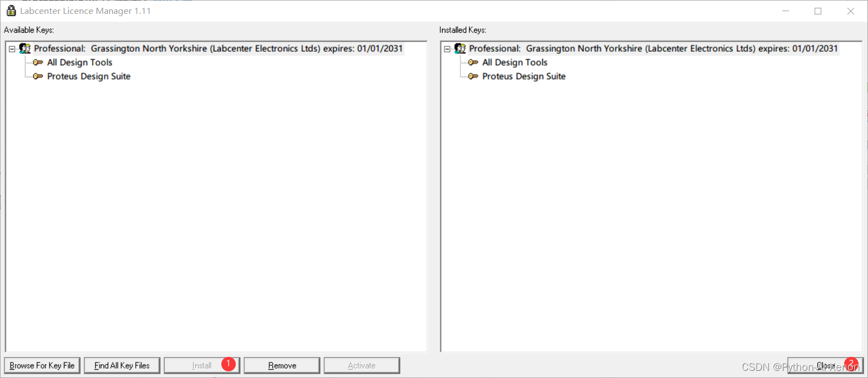This screenshot has width=868, height=378.
Task: Click Find All Key Files button
Action: (x=122, y=365)
